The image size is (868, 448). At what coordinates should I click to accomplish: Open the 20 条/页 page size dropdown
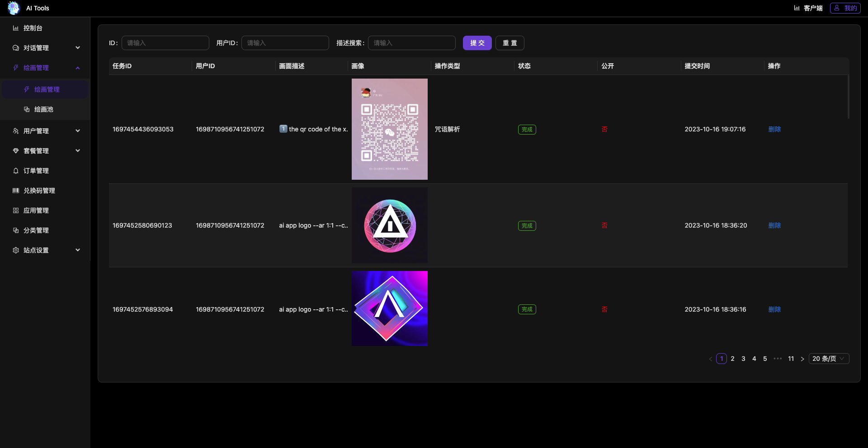tap(829, 359)
